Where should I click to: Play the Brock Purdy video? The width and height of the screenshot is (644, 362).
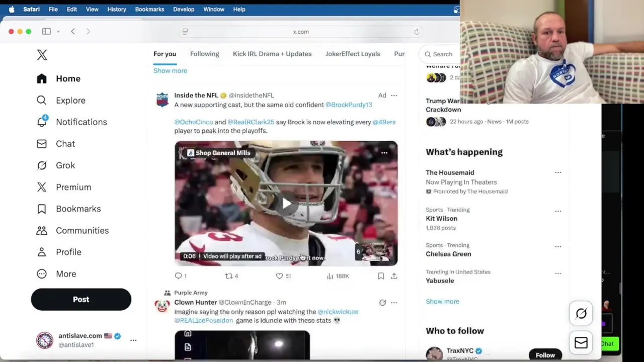tap(286, 203)
